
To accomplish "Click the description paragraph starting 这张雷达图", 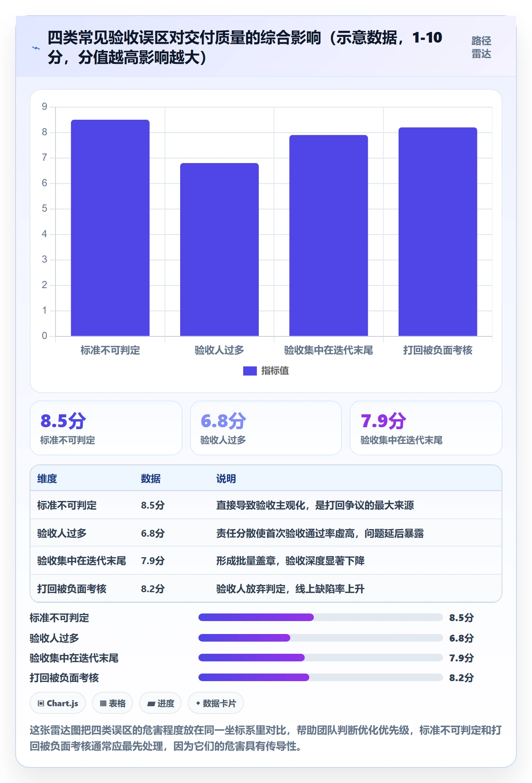I will (266, 738).
